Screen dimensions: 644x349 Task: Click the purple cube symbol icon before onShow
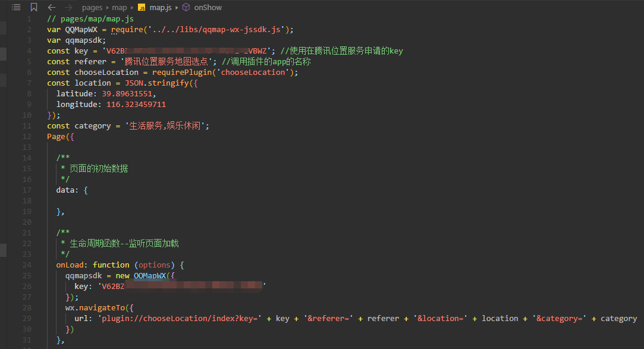point(186,8)
